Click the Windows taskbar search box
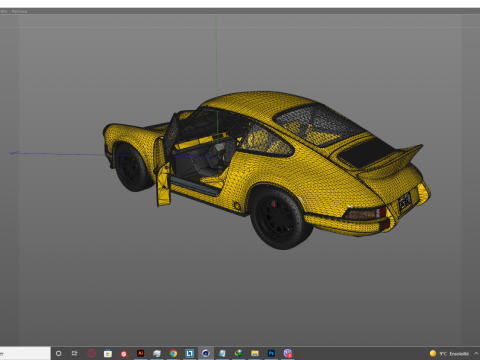The height and width of the screenshot is (360, 480). (x=25, y=353)
